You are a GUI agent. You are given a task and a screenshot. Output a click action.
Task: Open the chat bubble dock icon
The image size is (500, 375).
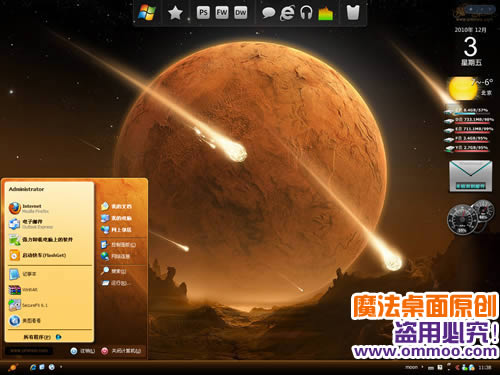pos(268,13)
